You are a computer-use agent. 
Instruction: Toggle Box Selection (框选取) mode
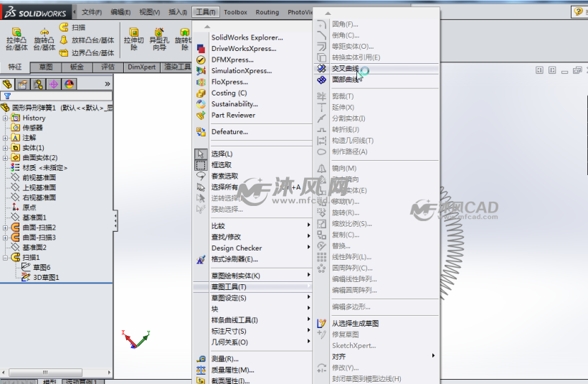click(222, 164)
